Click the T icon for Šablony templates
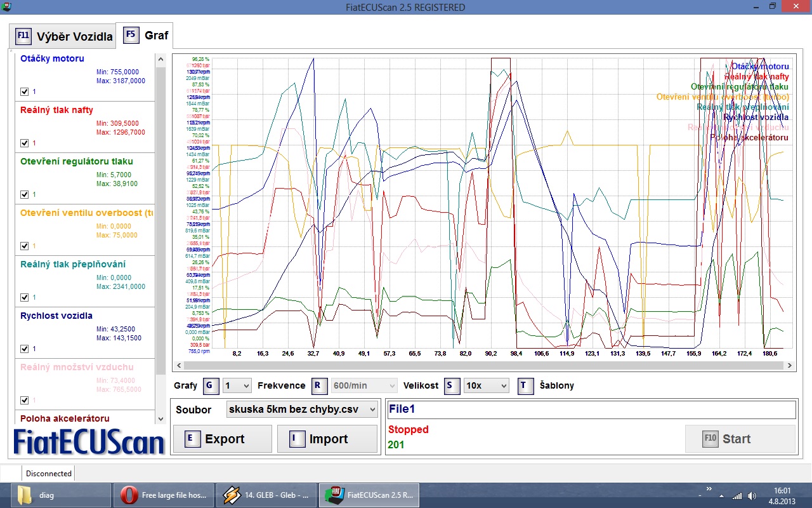Image resolution: width=812 pixels, height=508 pixels. pos(525,385)
